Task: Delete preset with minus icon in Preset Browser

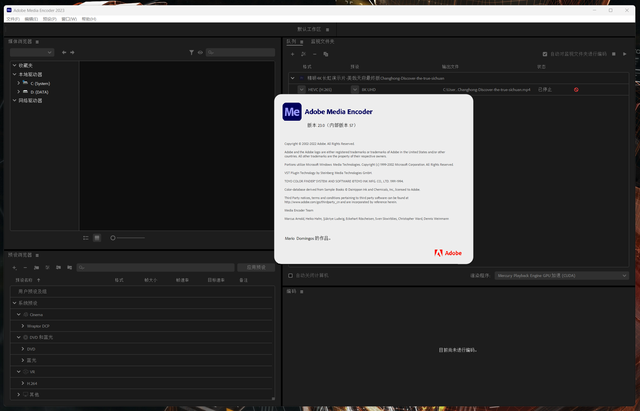Action: click(x=25, y=268)
